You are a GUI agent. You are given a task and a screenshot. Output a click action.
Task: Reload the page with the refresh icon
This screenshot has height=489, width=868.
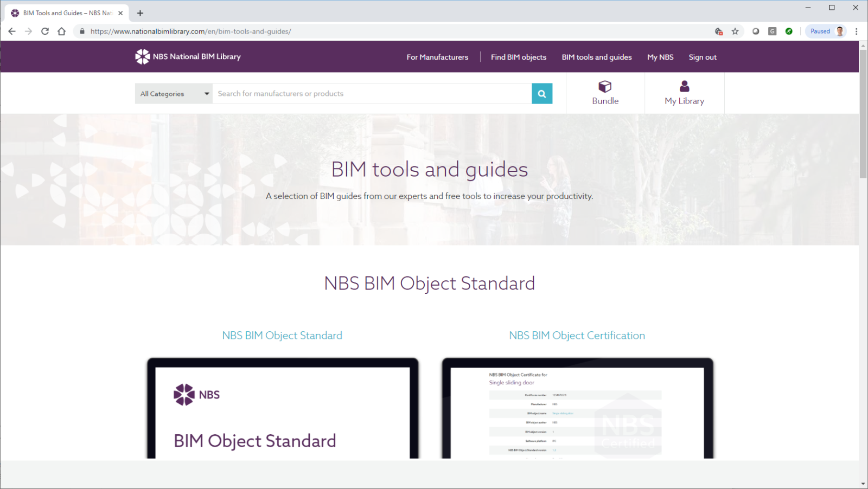point(45,31)
